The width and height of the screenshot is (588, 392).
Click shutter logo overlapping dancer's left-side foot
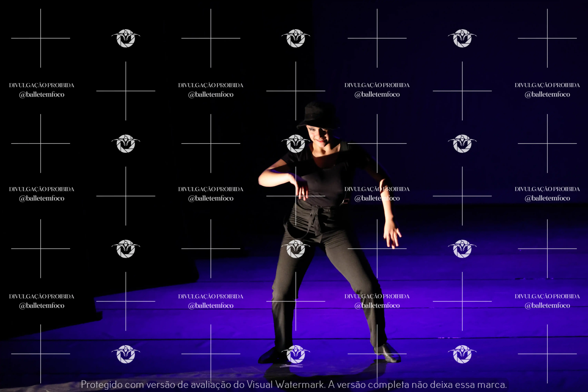296,354
